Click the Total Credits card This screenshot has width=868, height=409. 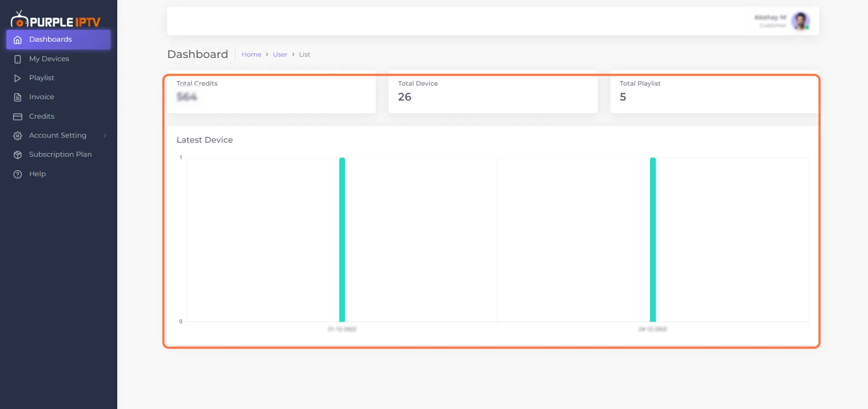pos(271,92)
